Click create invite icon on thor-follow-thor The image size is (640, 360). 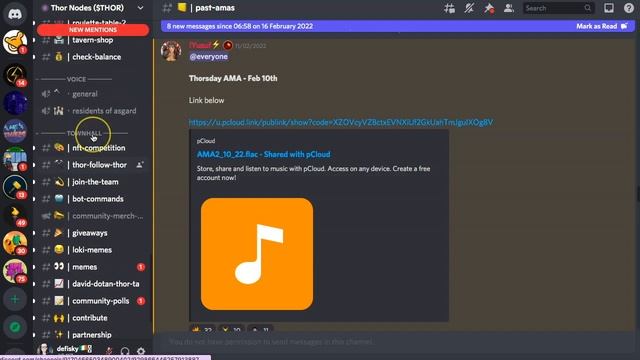(x=140, y=165)
